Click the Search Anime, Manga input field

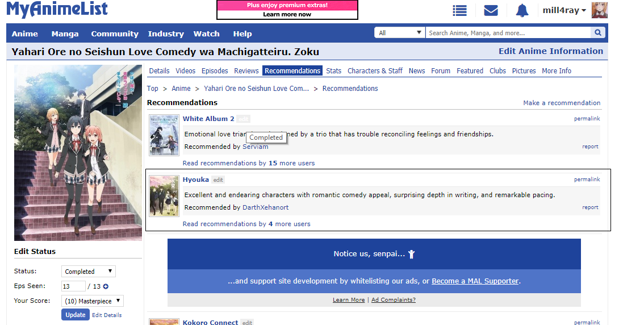(508, 32)
